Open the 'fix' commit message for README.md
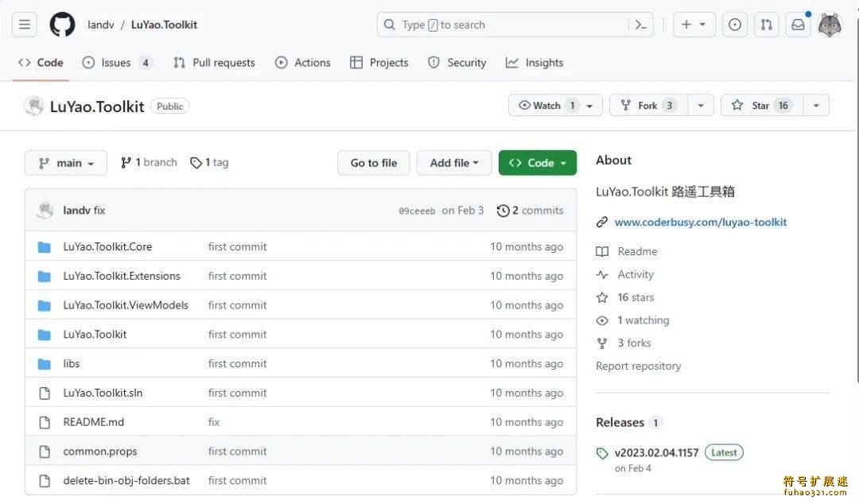The height and width of the screenshot is (504, 859). tap(214, 422)
